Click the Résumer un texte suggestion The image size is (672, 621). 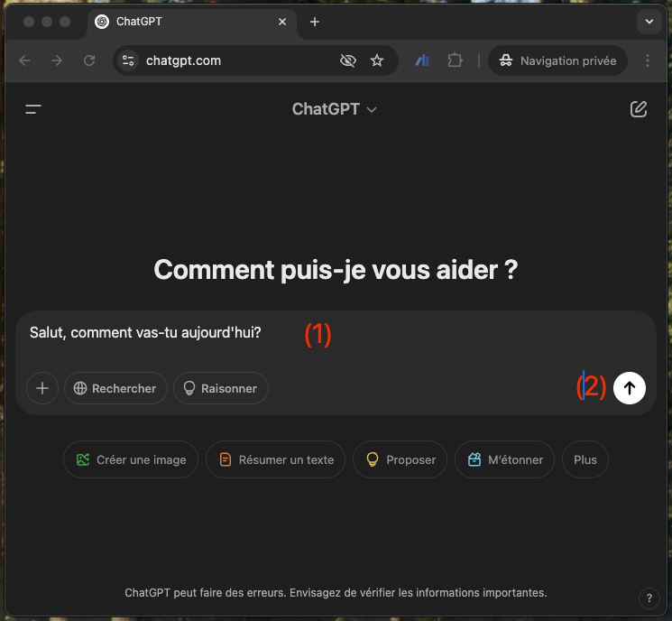276,459
